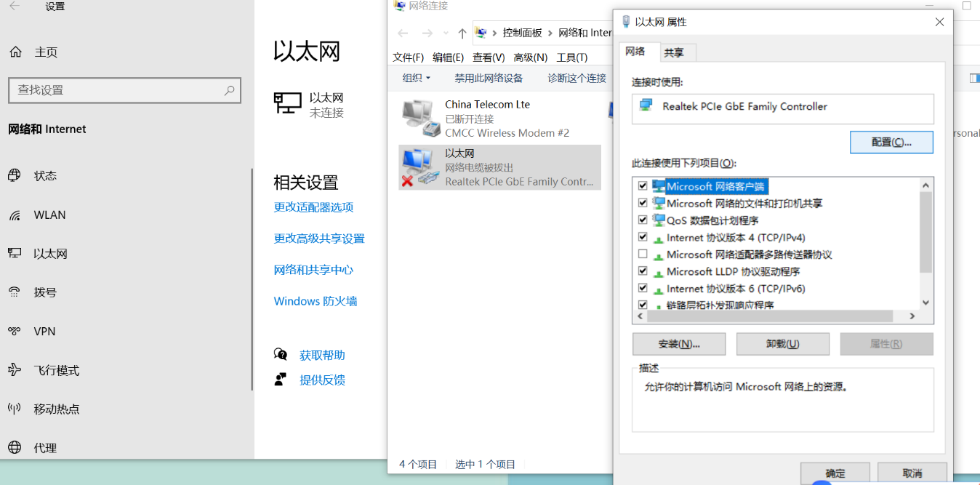
Task: Click 禁用此网络设备 in toolbar
Action: [489, 79]
